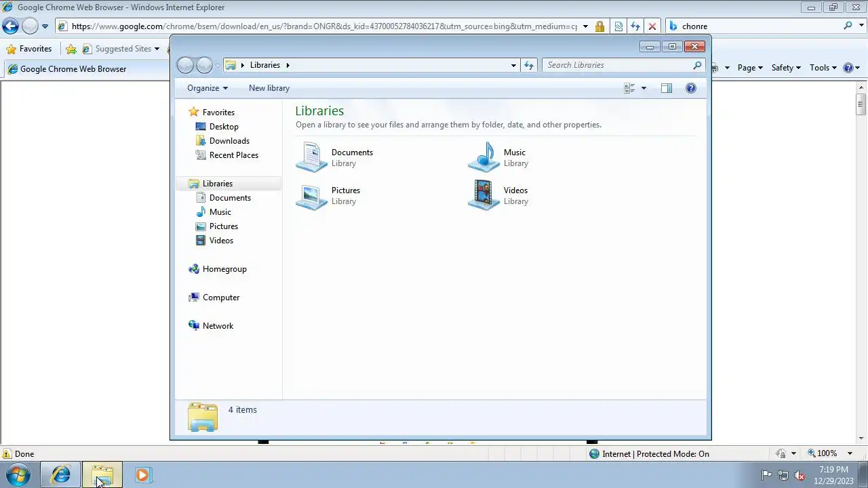
Task: Launch Windows Media Player from taskbar
Action: [142, 475]
